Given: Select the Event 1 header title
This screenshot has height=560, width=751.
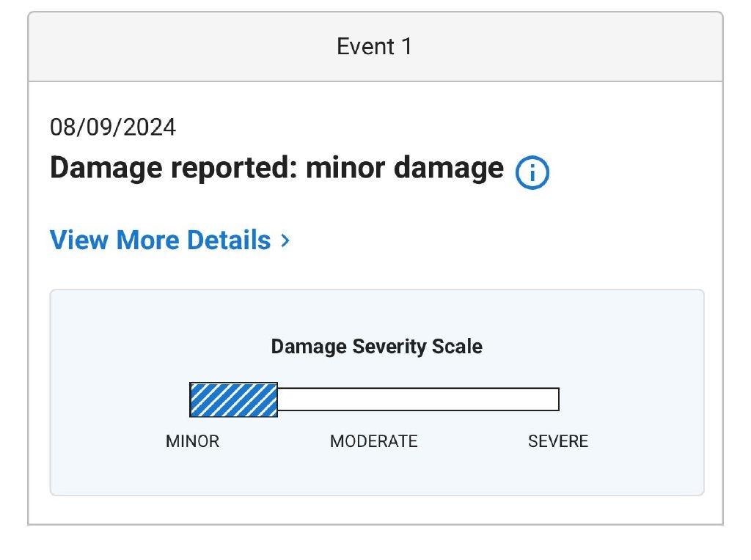Looking at the screenshot, I should click(x=374, y=47).
